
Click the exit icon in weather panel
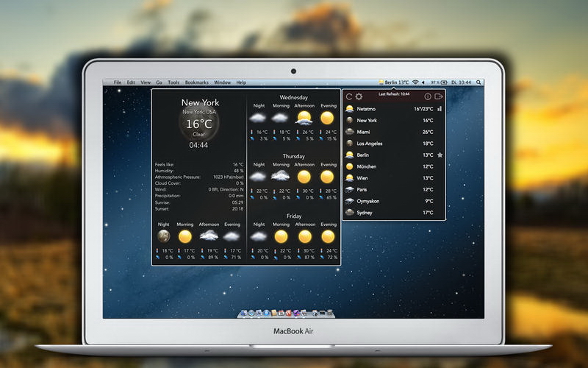click(439, 96)
